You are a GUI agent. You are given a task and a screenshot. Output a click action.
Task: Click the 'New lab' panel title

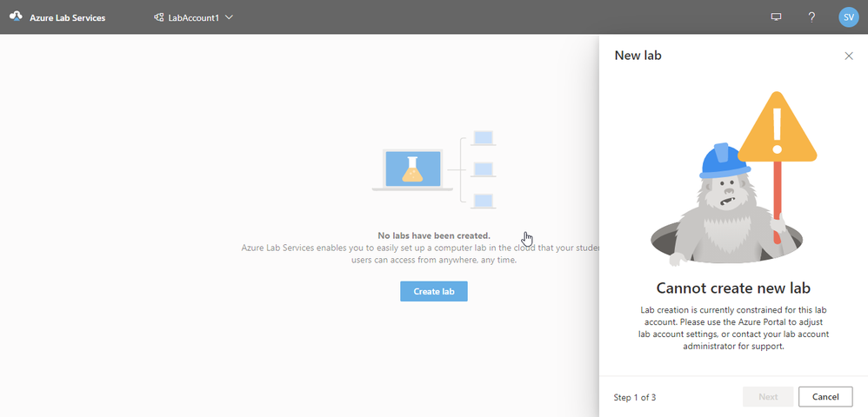pos(638,56)
